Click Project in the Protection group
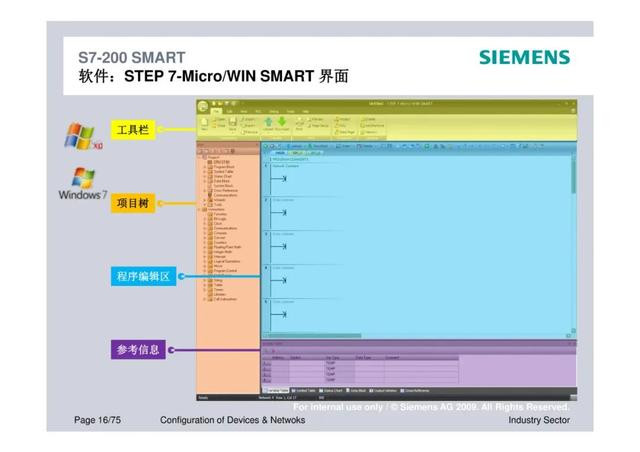Image resolution: width=640 pixels, height=452 pixels. click(343, 119)
